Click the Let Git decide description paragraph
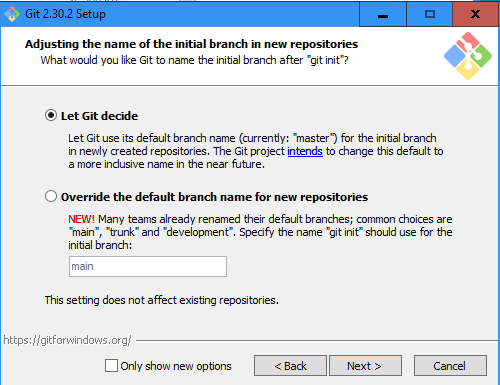 click(256, 151)
